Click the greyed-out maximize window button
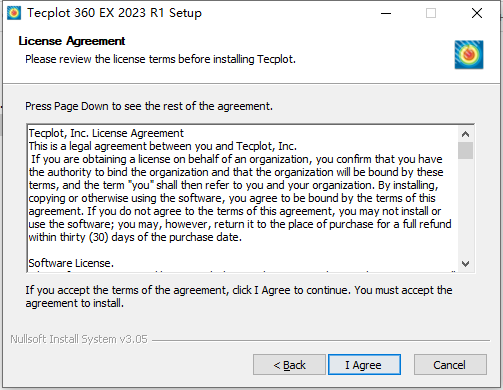 click(431, 13)
